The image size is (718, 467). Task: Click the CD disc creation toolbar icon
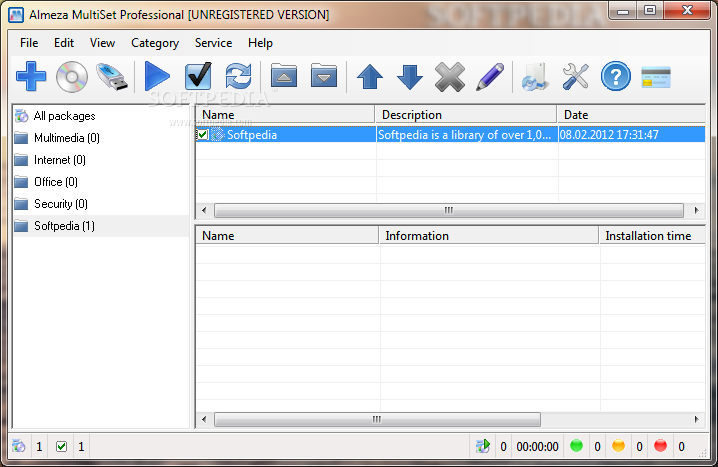(71, 76)
